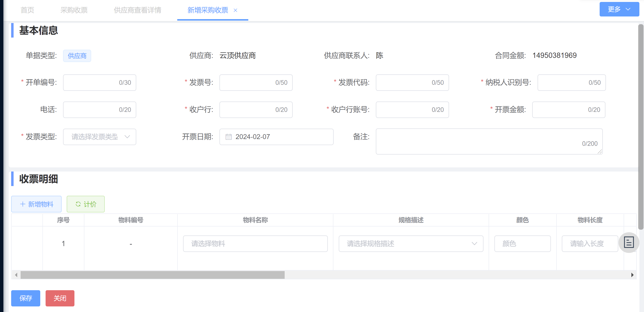Viewport: 644px width, 312px height.
Task: Focus the 备注 textarea
Action: 489,141
